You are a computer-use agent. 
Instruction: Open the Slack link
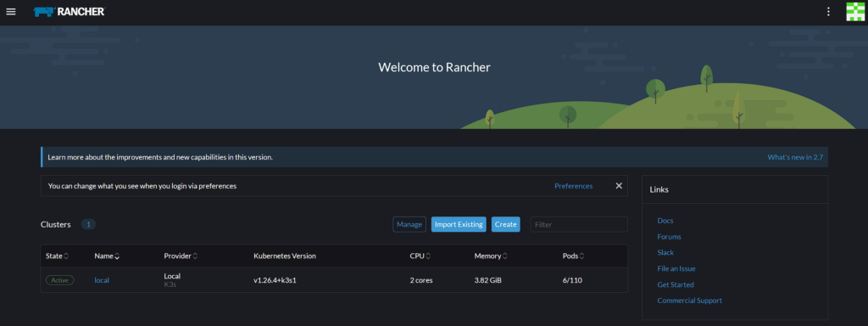[665, 252]
